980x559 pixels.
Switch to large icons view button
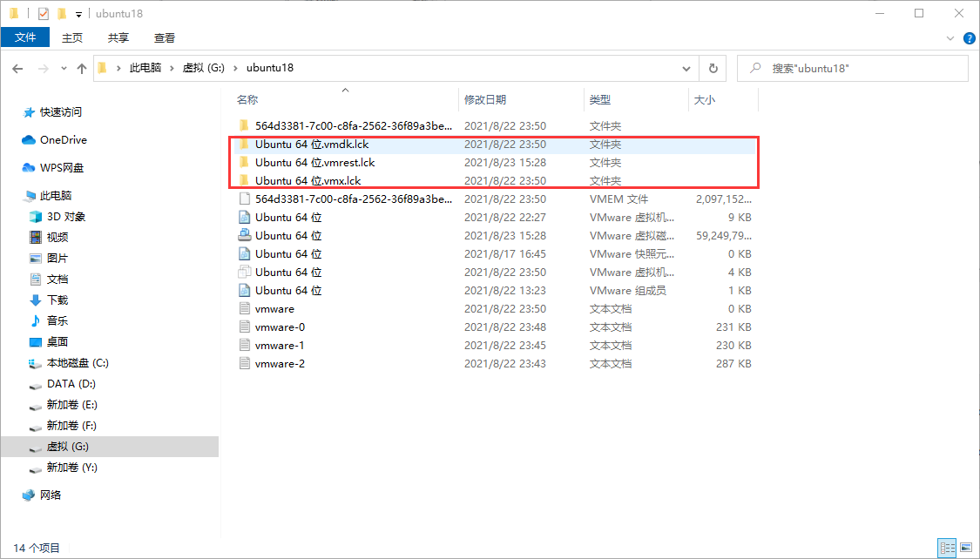(966, 549)
